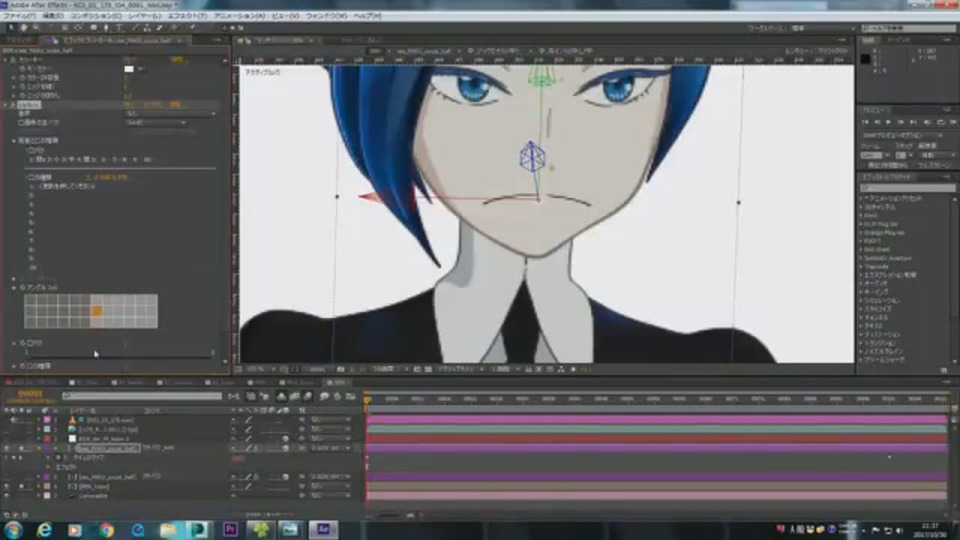The height and width of the screenshot is (540, 960).
Task: Open the アニメーション(A) menu
Action: (x=239, y=16)
